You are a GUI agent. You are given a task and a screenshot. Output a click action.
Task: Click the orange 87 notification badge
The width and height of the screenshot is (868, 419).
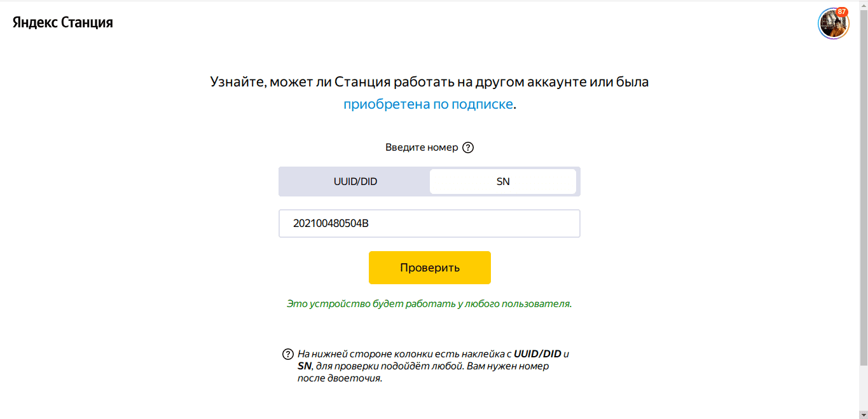point(842,12)
